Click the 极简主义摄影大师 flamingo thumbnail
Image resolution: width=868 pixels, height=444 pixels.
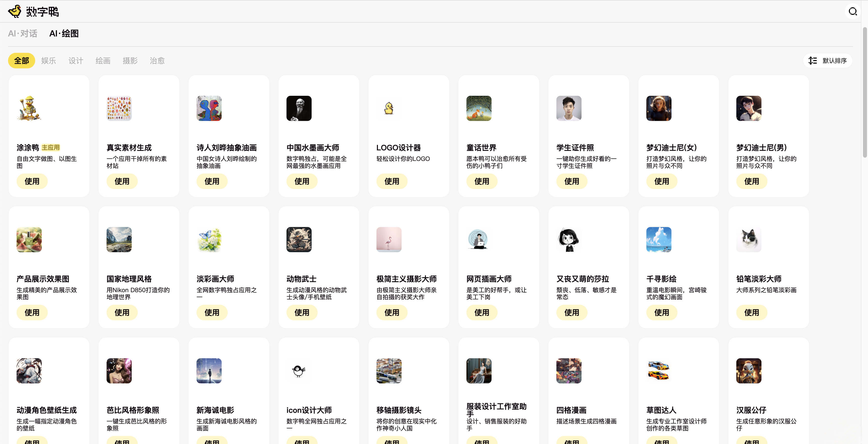pyautogui.click(x=389, y=239)
